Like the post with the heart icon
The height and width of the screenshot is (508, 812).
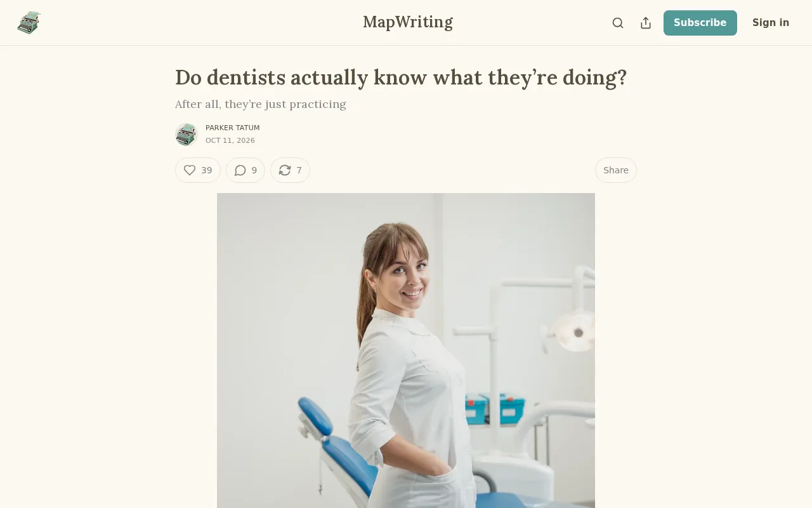190,170
